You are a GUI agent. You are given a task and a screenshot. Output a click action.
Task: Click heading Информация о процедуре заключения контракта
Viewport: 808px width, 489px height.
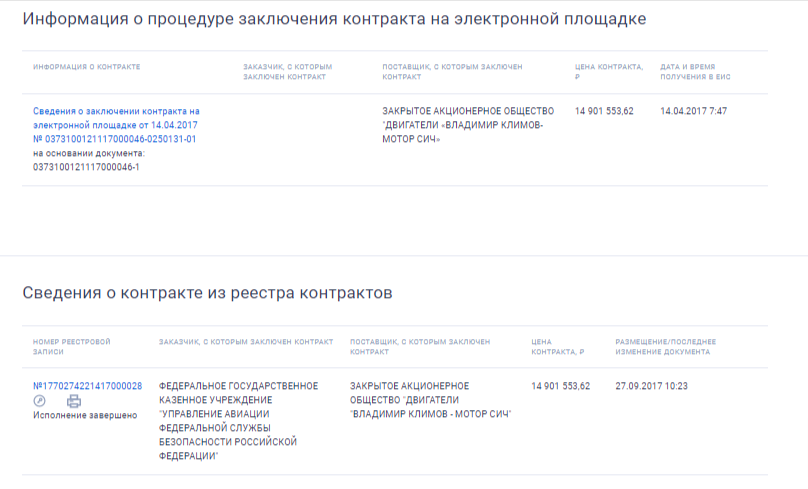pyautogui.click(x=334, y=19)
